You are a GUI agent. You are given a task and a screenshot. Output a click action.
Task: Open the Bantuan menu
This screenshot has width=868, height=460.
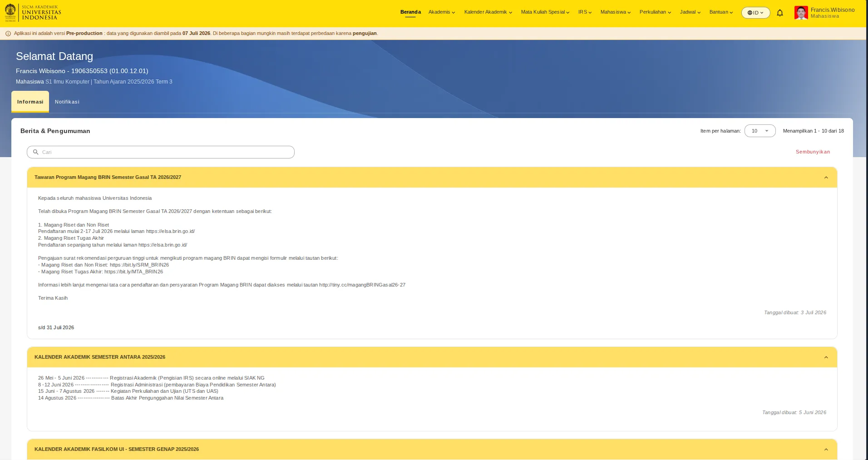tap(721, 12)
